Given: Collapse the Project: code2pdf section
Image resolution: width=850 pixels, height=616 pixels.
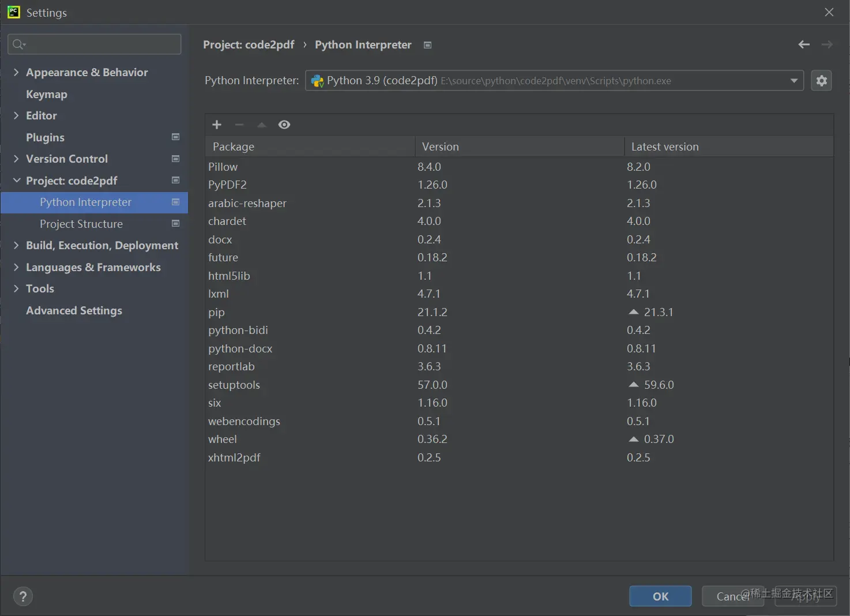Looking at the screenshot, I should pos(16,181).
